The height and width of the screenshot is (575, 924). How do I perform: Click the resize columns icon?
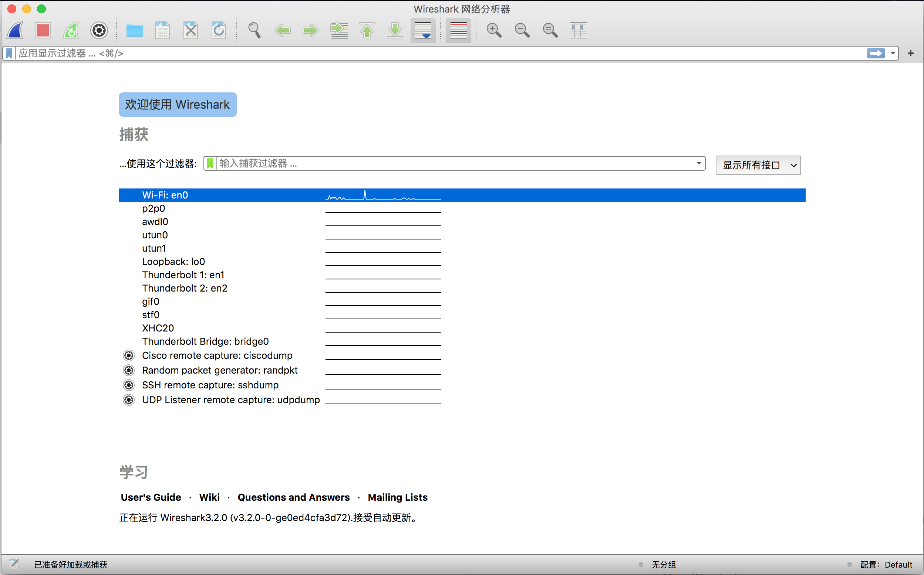578,30
